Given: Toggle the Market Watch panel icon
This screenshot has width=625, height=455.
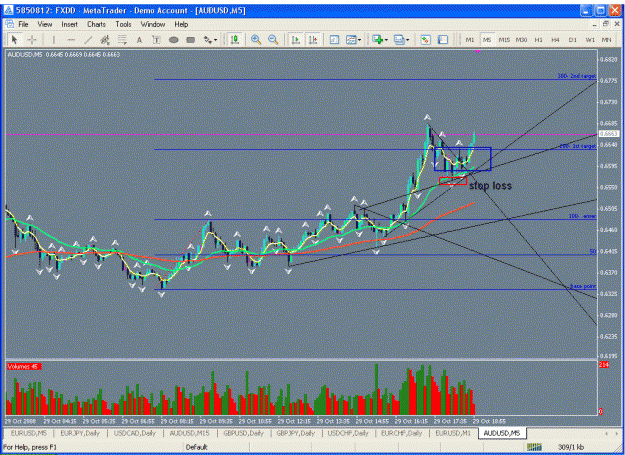Looking at the screenshot, I should (442, 39).
